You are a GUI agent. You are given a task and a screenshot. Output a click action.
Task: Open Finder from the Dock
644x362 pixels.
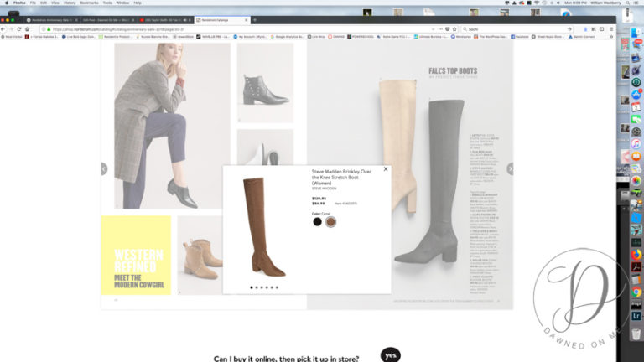pos(636,33)
